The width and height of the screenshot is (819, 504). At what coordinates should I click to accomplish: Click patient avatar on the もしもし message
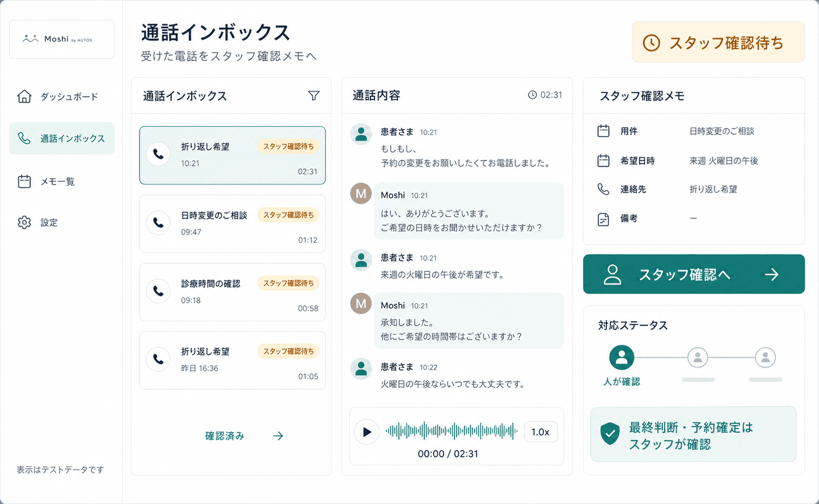pos(361,134)
